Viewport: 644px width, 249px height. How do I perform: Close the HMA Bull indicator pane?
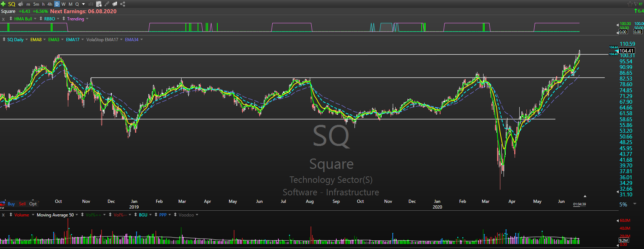pos(3,19)
